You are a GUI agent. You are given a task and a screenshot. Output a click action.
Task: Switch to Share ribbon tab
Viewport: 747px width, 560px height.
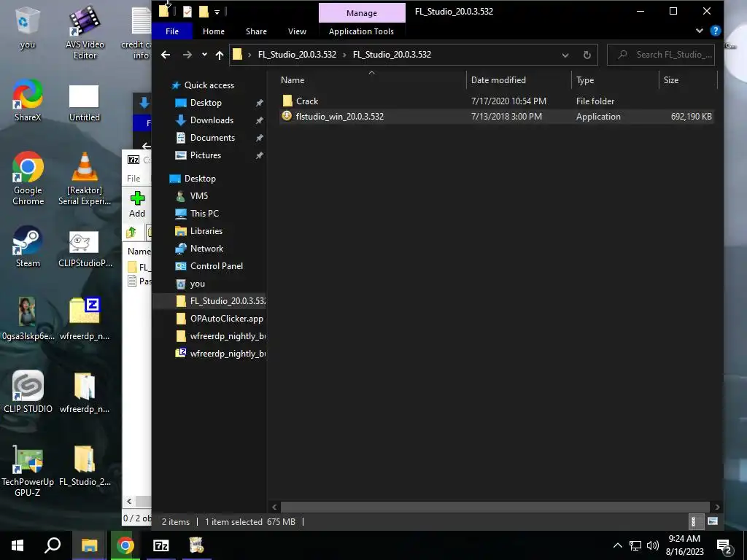click(256, 31)
